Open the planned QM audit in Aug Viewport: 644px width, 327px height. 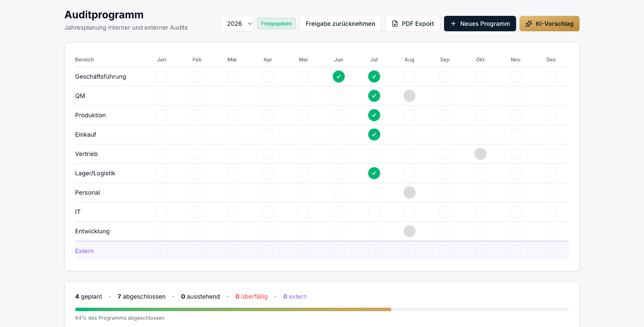coord(409,96)
